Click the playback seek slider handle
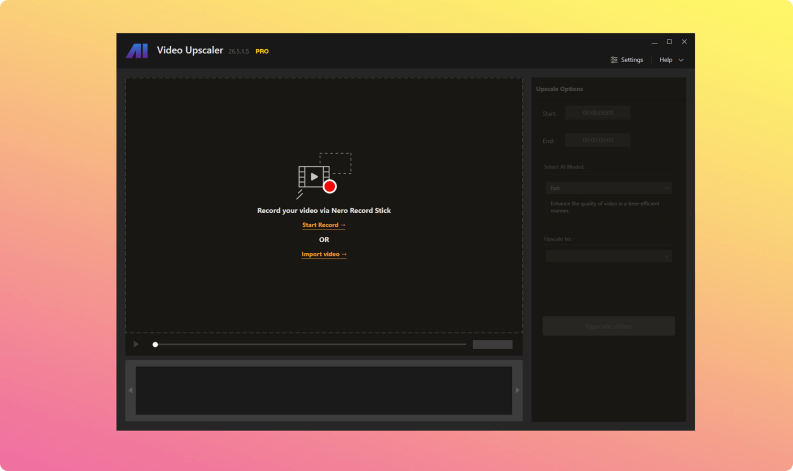 point(155,344)
